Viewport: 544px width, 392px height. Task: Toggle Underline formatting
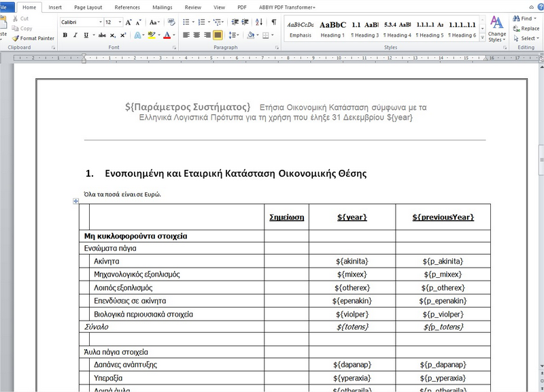pyautogui.click(x=86, y=35)
